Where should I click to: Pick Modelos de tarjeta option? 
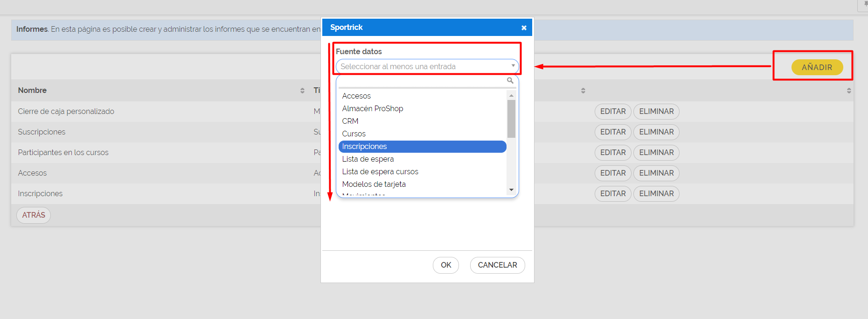click(423, 184)
